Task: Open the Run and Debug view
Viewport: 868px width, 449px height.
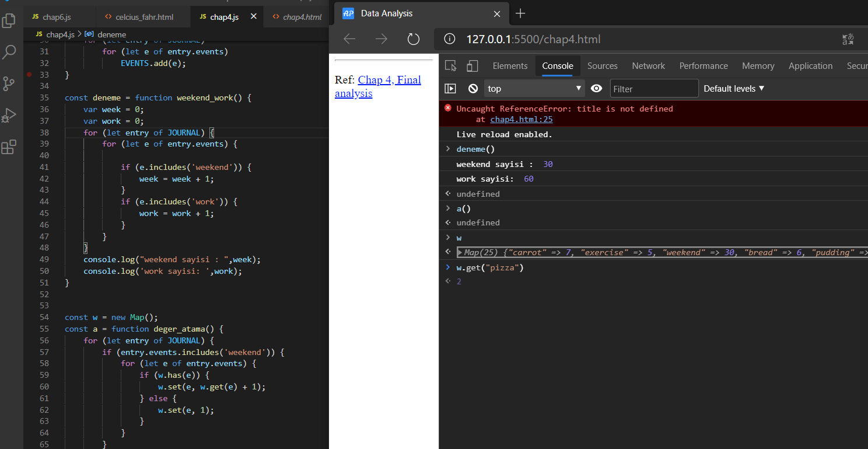Action: click(9, 115)
